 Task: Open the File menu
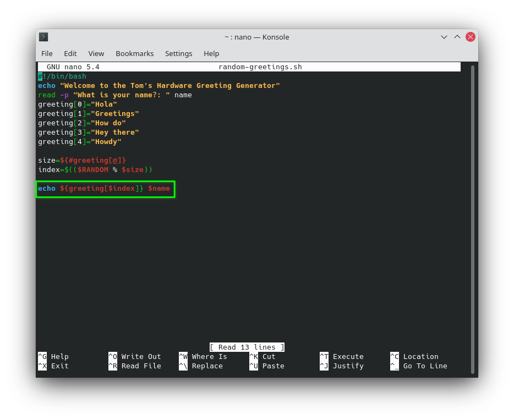click(47, 53)
